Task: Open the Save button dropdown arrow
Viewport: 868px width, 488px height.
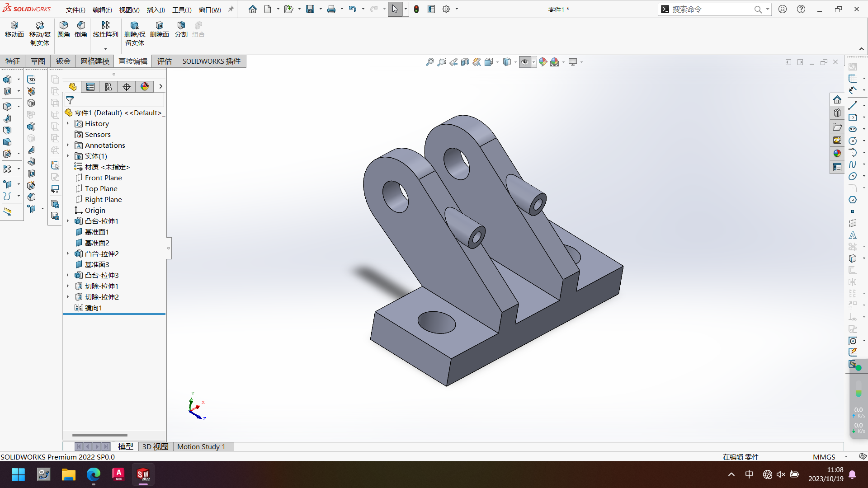Action: 321,9
